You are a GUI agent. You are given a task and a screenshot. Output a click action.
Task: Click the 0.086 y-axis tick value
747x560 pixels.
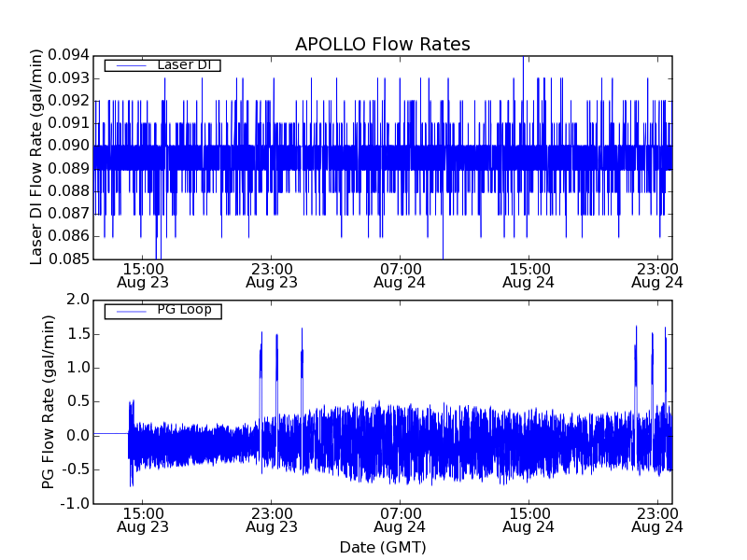[x=68, y=236]
